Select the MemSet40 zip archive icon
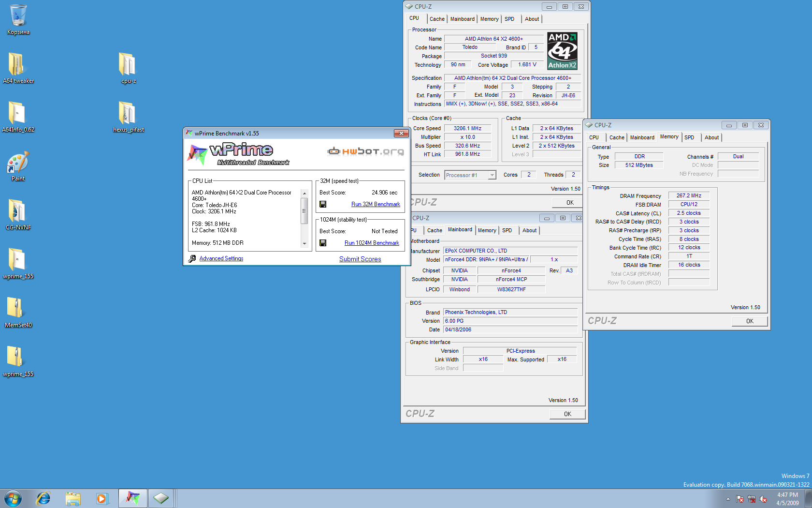The height and width of the screenshot is (508, 812). coord(18,312)
